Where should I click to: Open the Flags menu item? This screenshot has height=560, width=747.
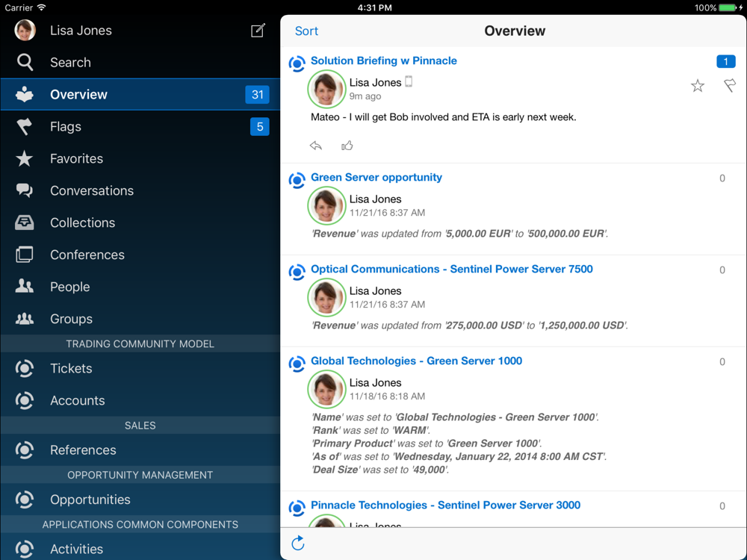(x=140, y=127)
